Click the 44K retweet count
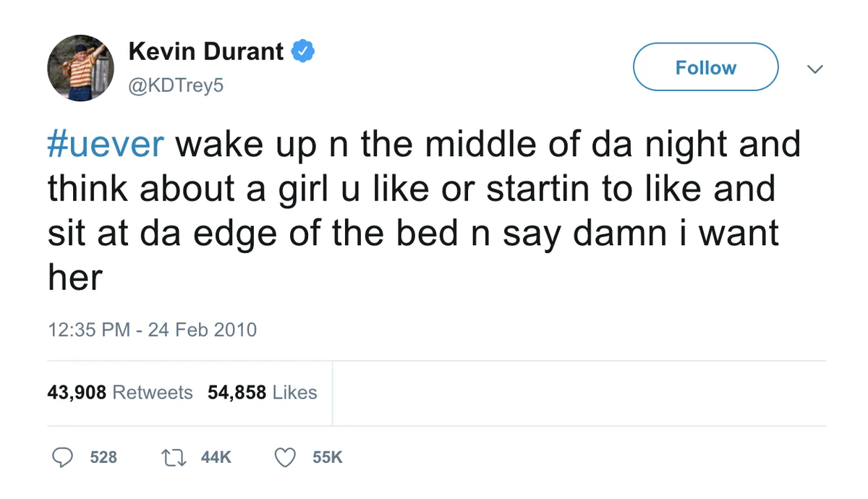This screenshot has width=868, height=499. [216, 458]
